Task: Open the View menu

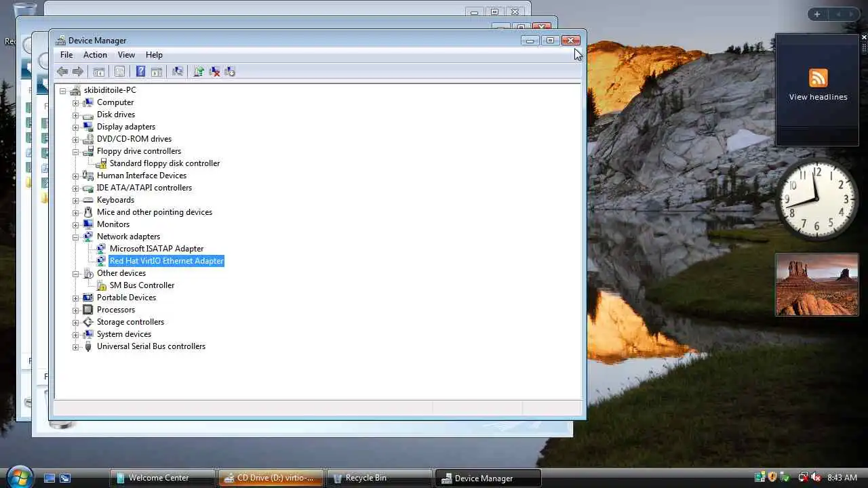Action: pos(126,55)
